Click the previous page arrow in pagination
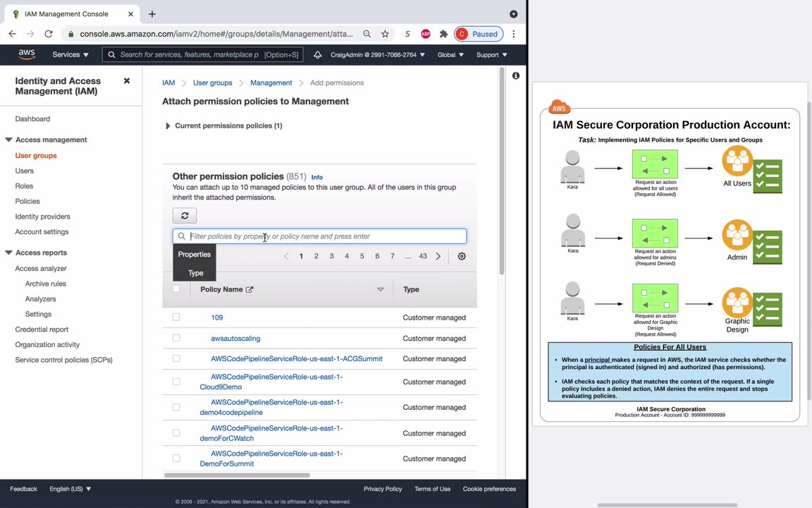This screenshot has height=508, width=812. (x=286, y=256)
